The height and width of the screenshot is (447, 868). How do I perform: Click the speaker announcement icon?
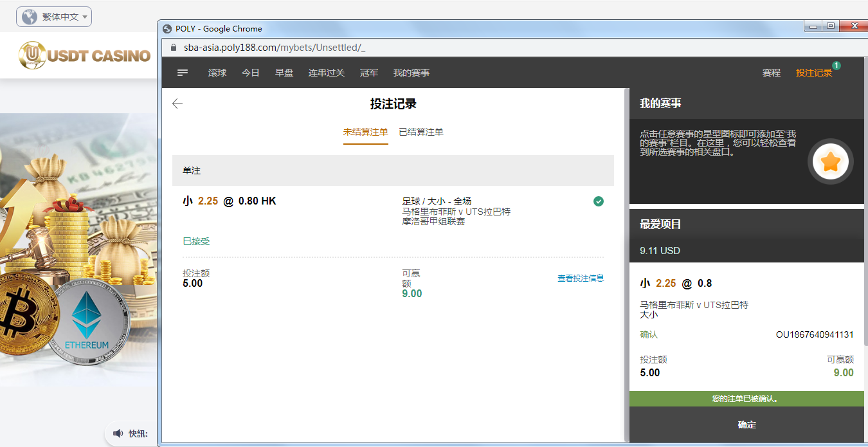coord(118,433)
